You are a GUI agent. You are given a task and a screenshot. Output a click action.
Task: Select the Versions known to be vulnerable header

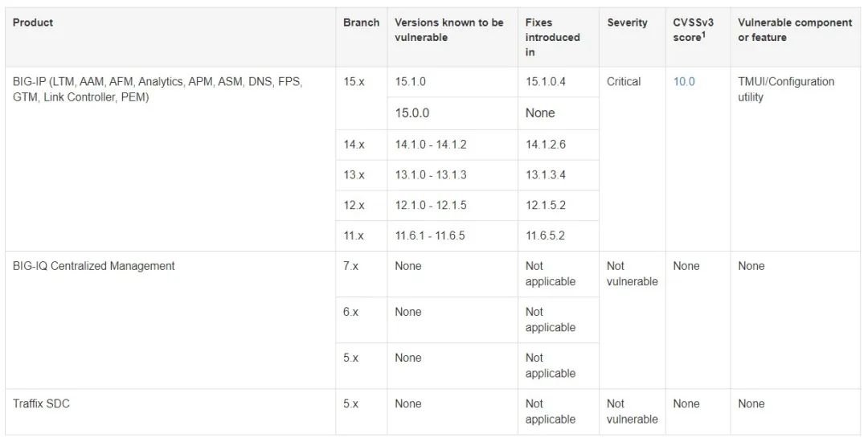448,30
